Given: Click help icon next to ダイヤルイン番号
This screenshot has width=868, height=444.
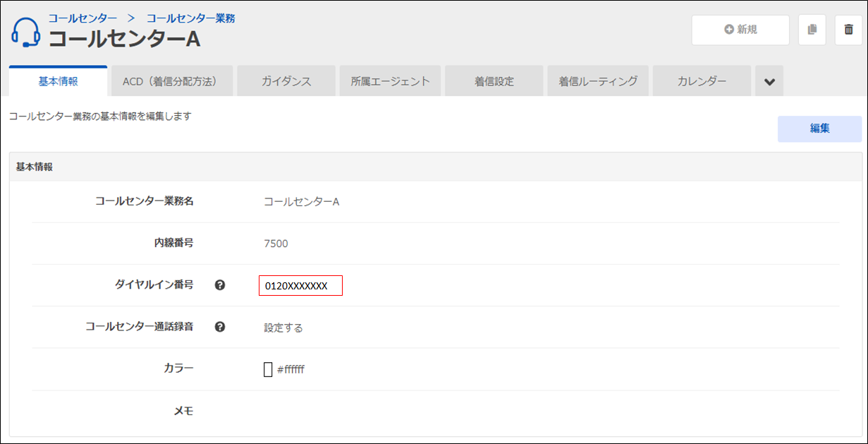Looking at the screenshot, I should pos(220,285).
